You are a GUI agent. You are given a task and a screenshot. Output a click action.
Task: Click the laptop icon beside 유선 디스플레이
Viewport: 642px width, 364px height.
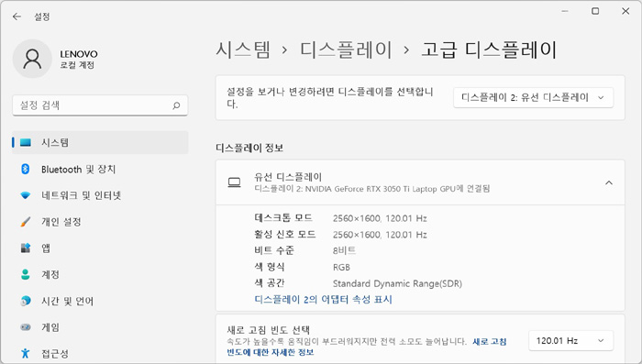234,182
